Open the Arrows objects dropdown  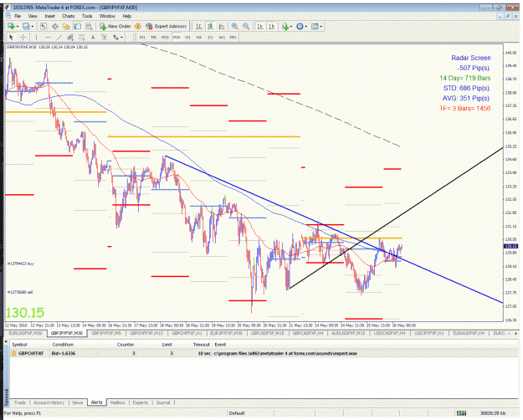[x=118, y=38]
